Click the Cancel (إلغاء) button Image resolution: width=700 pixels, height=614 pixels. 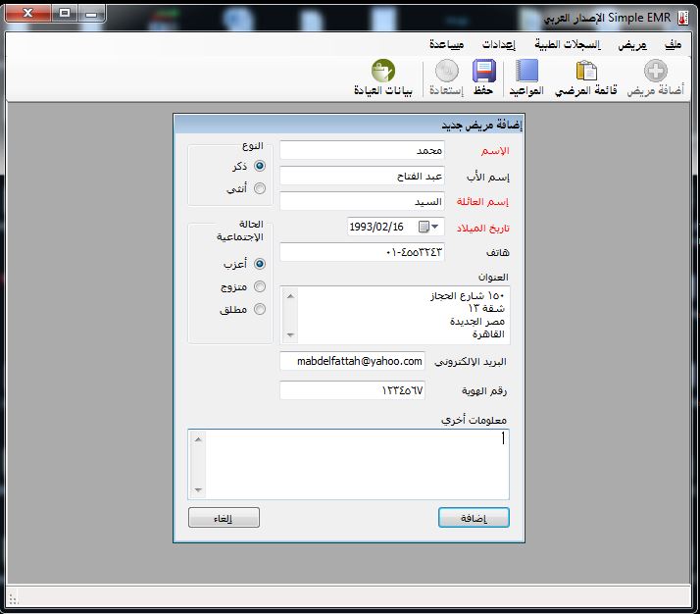coord(224,518)
